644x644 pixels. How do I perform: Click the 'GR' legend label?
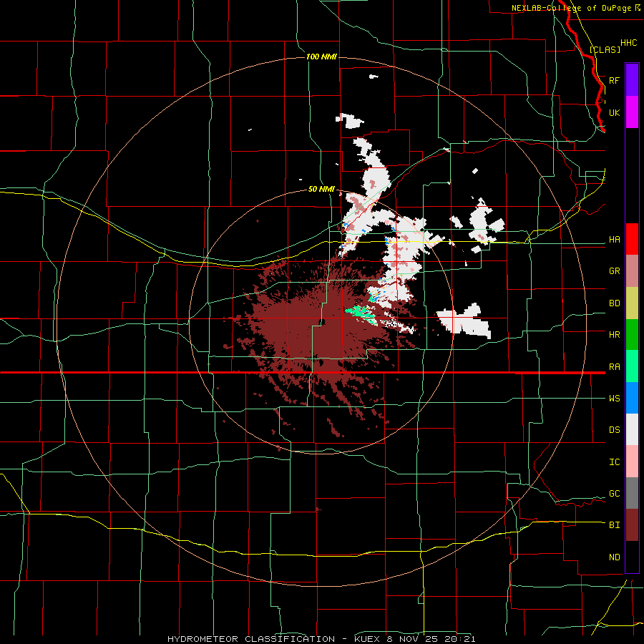(614, 271)
